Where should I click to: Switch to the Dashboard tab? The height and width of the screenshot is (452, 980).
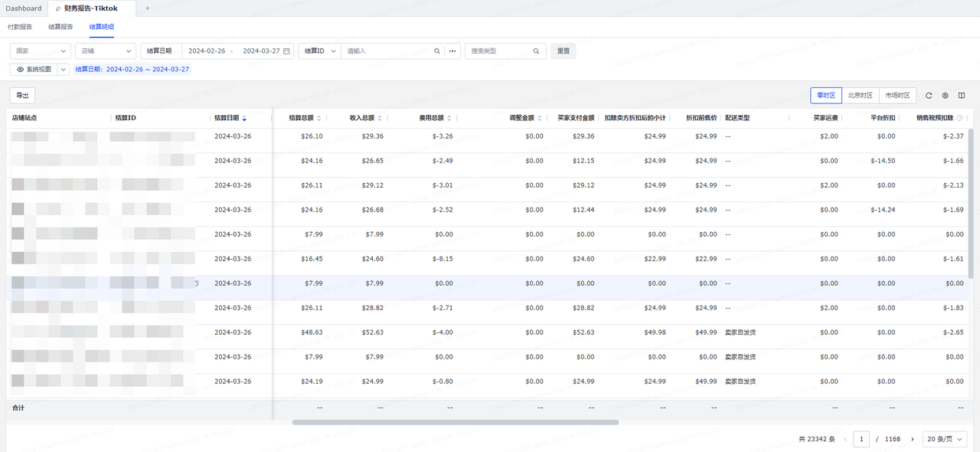[x=24, y=8]
